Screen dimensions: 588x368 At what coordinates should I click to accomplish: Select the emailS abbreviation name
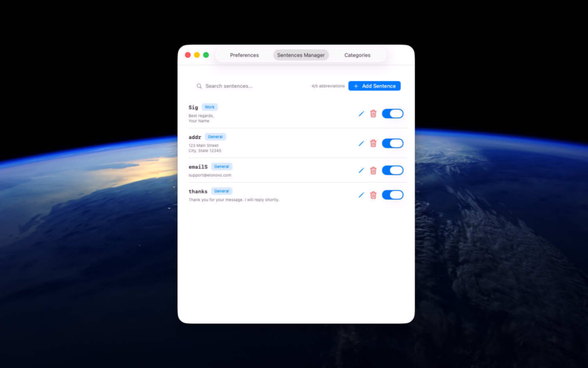click(x=198, y=167)
